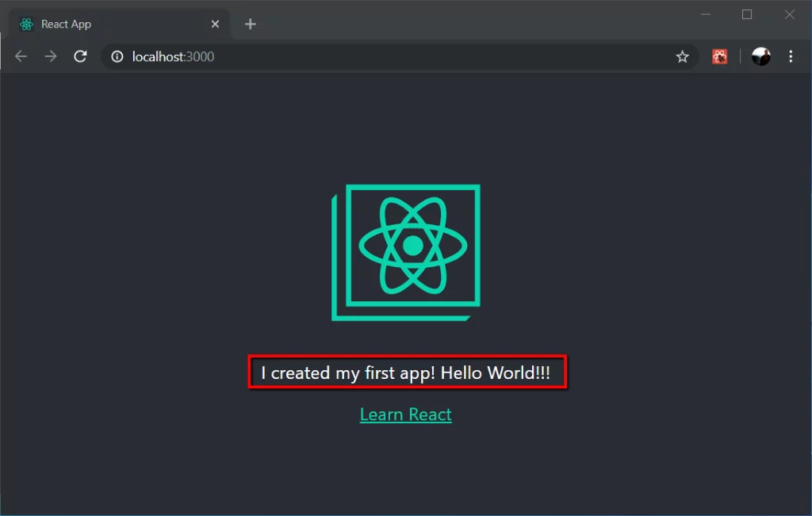The height and width of the screenshot is (516, 812).
Task: Select the React App tab
Action: pos(120,25)
